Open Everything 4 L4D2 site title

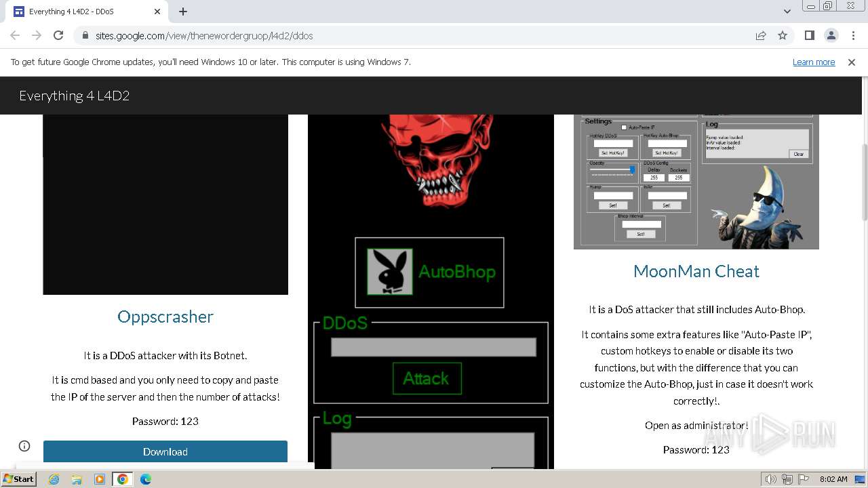(75, 96)
